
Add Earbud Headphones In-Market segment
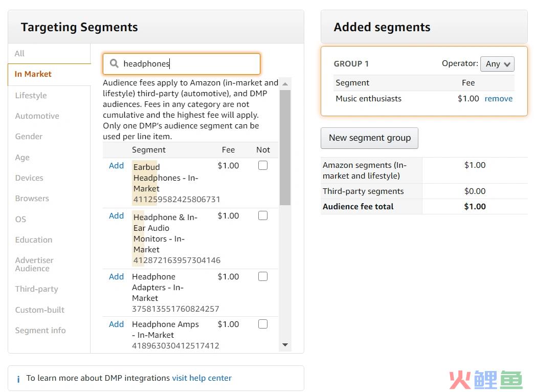point(116,166)
